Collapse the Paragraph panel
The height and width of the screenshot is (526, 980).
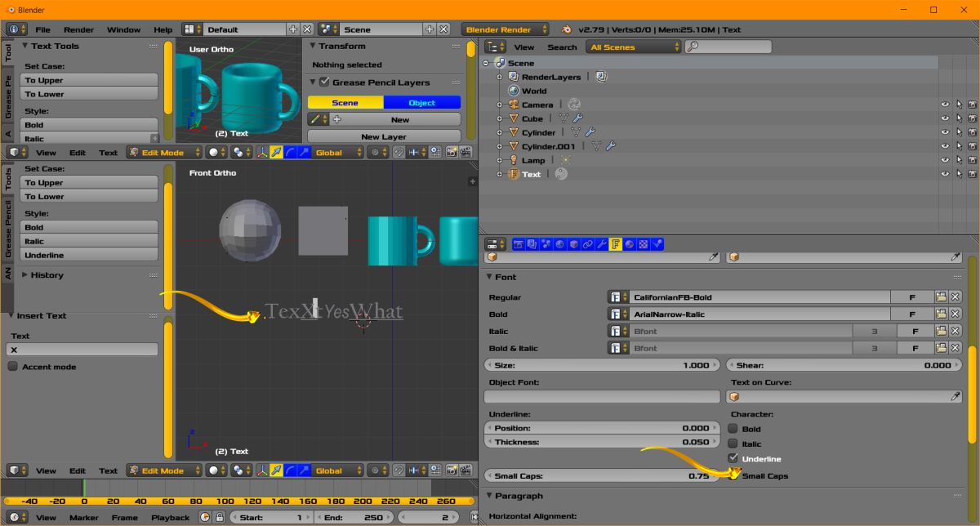point(489,496)
